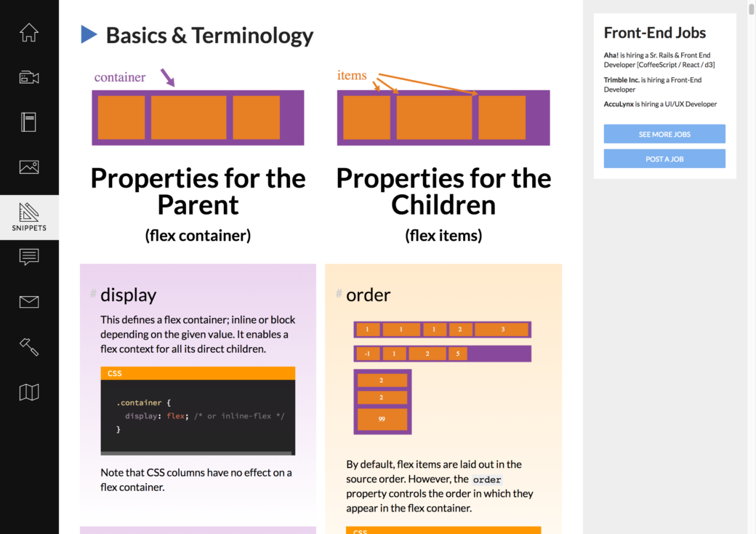Open the Guides map icon in the sidebar
Screen dimensions: 756x534
point(29,392)
